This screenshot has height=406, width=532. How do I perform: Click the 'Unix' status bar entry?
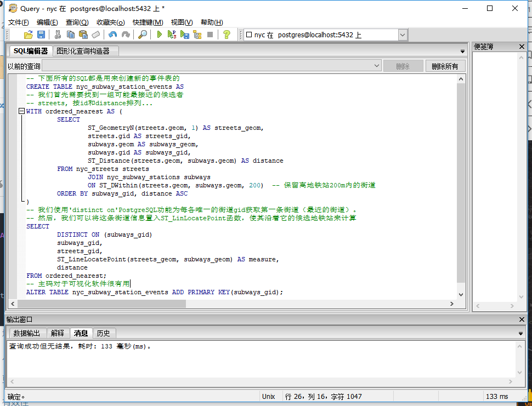pos(268,396)
